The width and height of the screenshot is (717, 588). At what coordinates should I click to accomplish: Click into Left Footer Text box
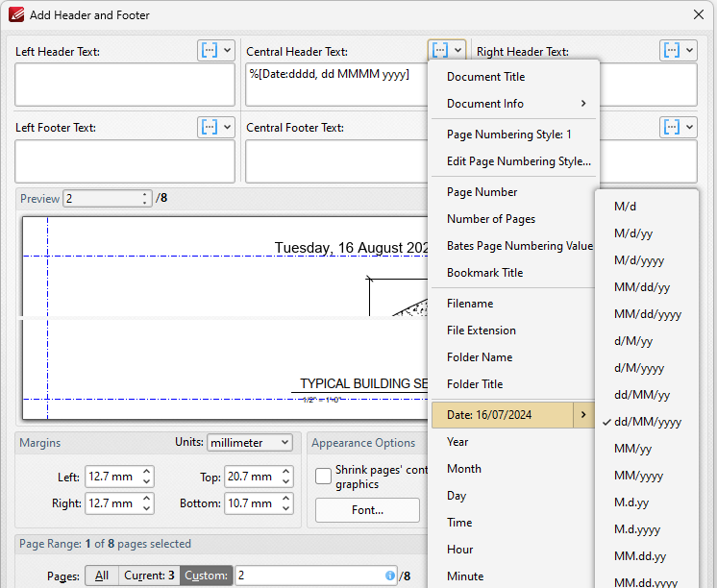pos(125,161)
